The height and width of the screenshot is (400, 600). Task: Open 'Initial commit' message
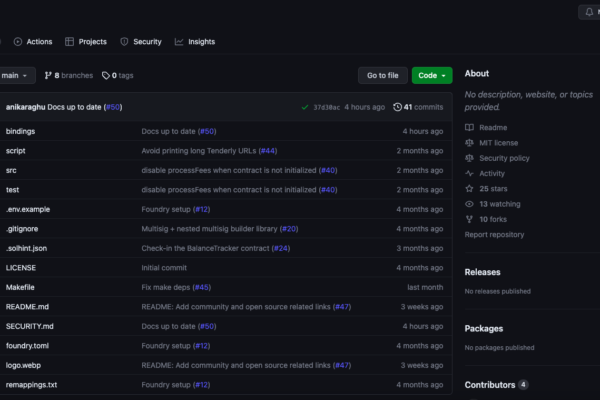[164, 268]
